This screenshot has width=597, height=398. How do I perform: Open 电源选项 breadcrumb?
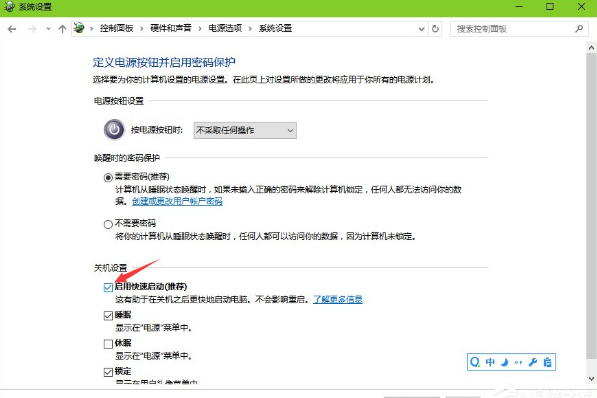(225, 28)
